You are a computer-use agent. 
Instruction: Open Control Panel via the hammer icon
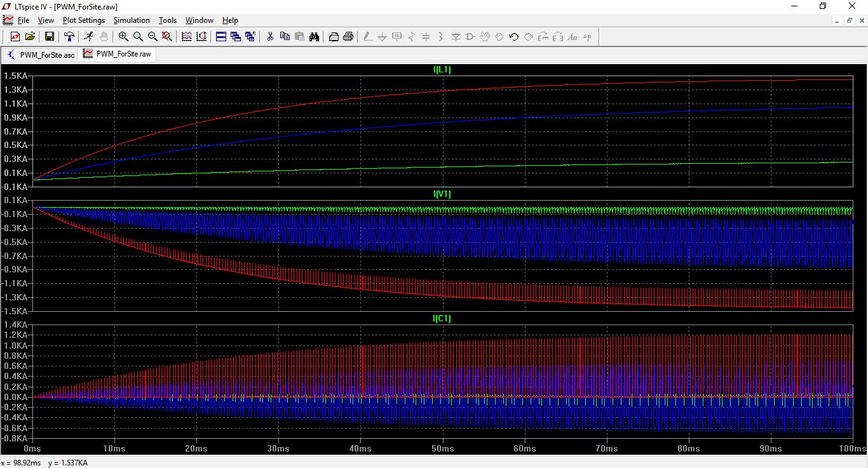coord(69,37)
